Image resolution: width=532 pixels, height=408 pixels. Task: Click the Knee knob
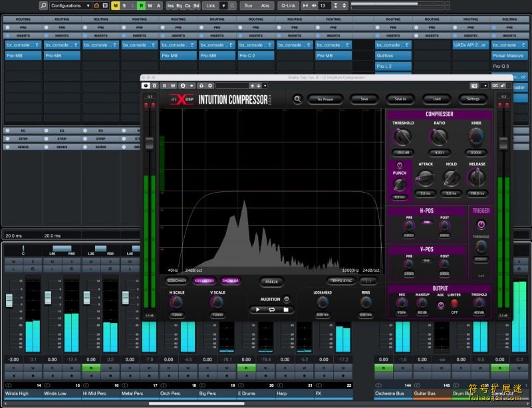click(x=476, y=137)
